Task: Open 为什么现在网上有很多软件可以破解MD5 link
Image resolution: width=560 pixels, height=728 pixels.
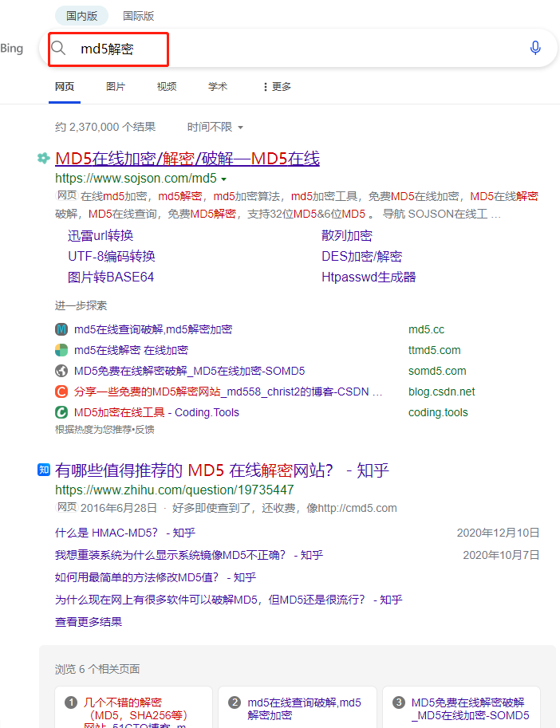Action: pyautogui.click(x=228, y=600)
